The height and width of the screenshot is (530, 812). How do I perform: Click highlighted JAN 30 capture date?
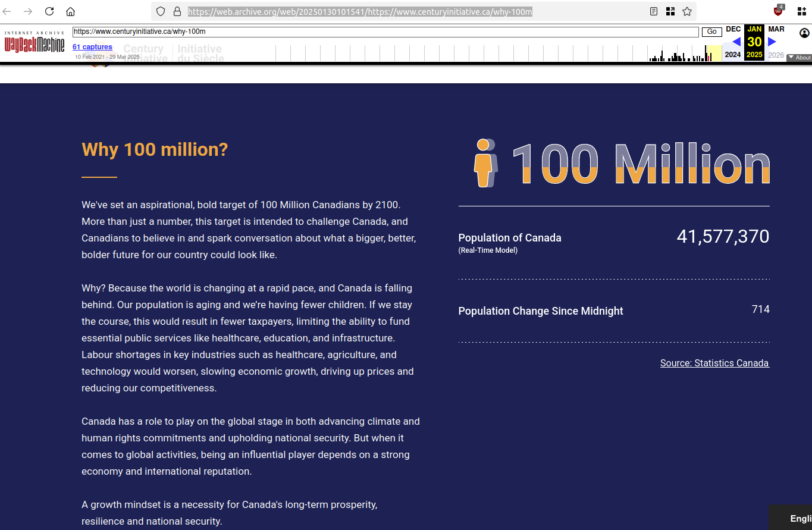754,42
